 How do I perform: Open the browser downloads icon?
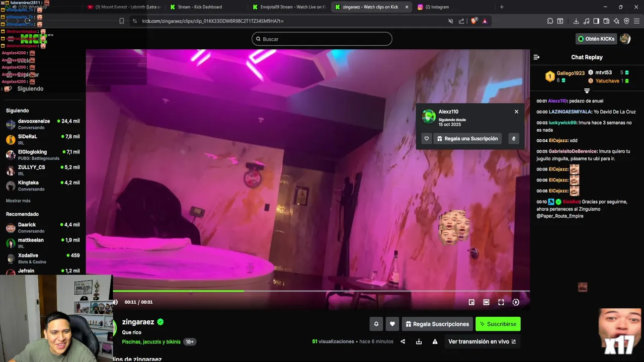(576, 21)
